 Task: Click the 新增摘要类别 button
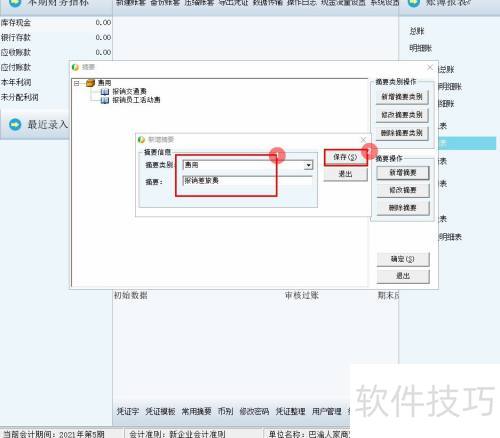(x=402, y=97)
